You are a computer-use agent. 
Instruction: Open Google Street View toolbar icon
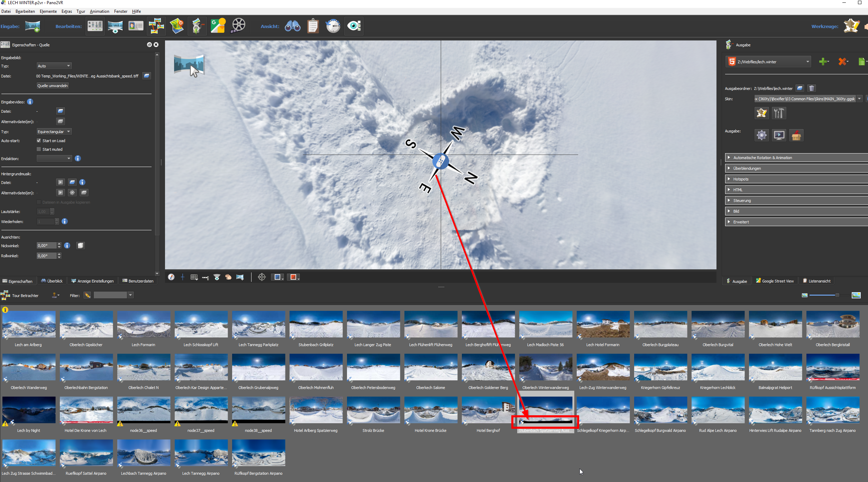tap(218, 26)
